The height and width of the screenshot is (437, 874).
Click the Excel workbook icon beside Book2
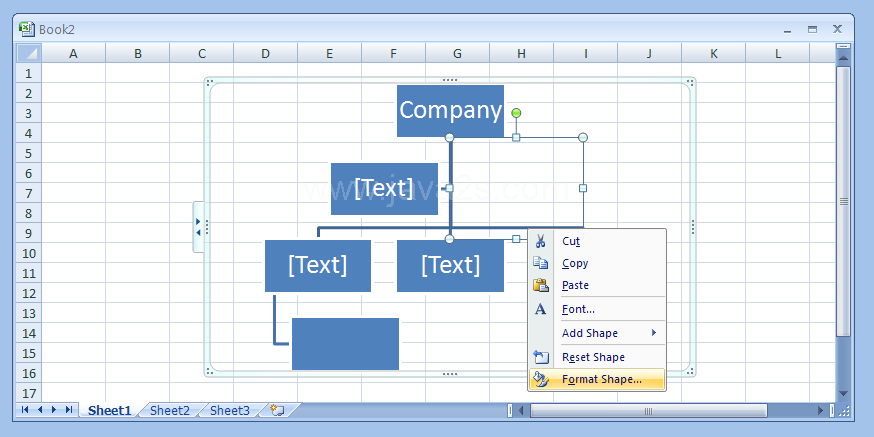(x=26, y=29)
